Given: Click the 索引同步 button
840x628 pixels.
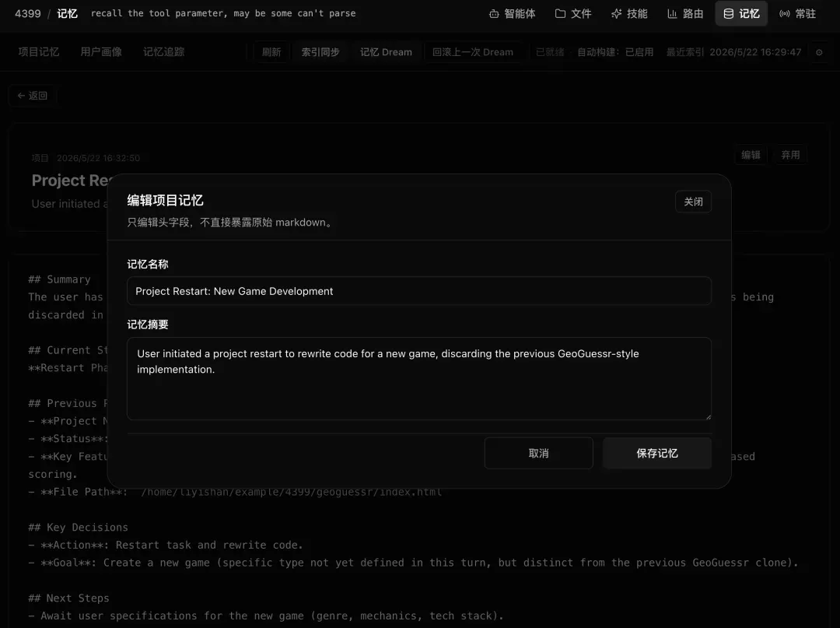Looking at the screenshot, I should (320, 52).
